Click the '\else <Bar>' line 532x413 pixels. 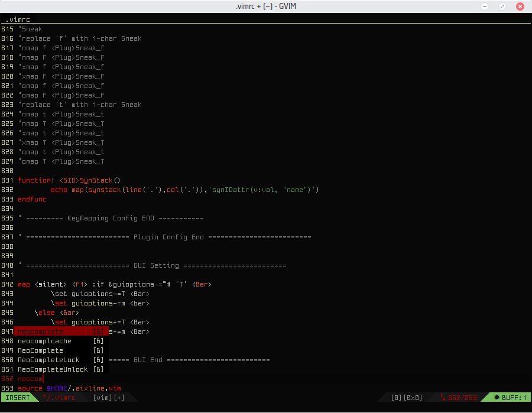[x=57, y=313]
